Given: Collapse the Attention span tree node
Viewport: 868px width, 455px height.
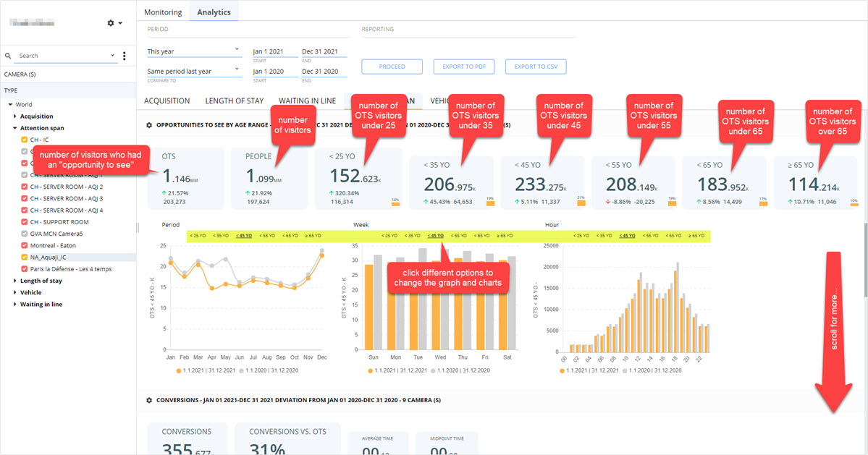Looking at the screenshot, I should coord(15,128).
